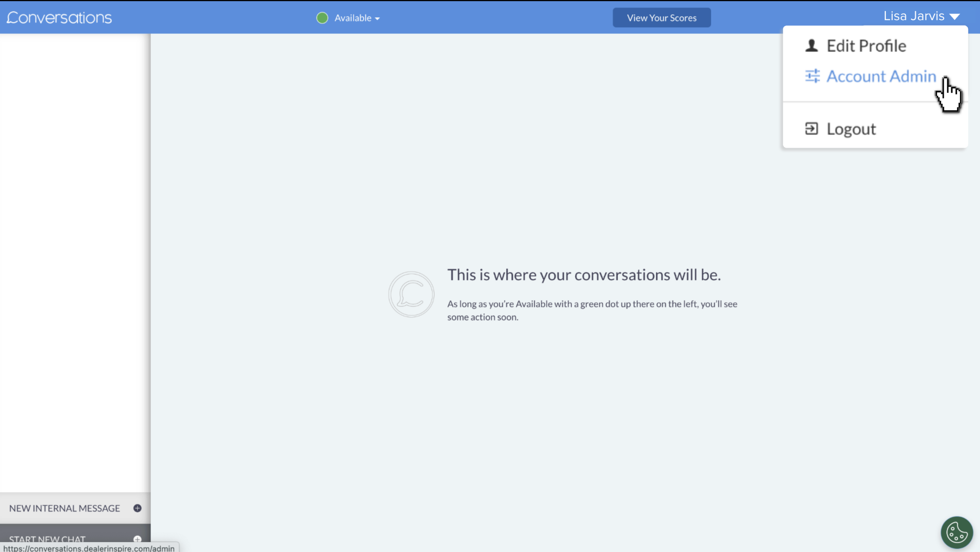The width and height of the screenshot is (980, 552).
Task: Click the plus icon beside New Internal Message
Action: [137, 508]
